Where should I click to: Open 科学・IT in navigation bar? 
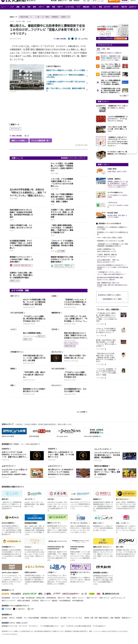click(60, 7)
